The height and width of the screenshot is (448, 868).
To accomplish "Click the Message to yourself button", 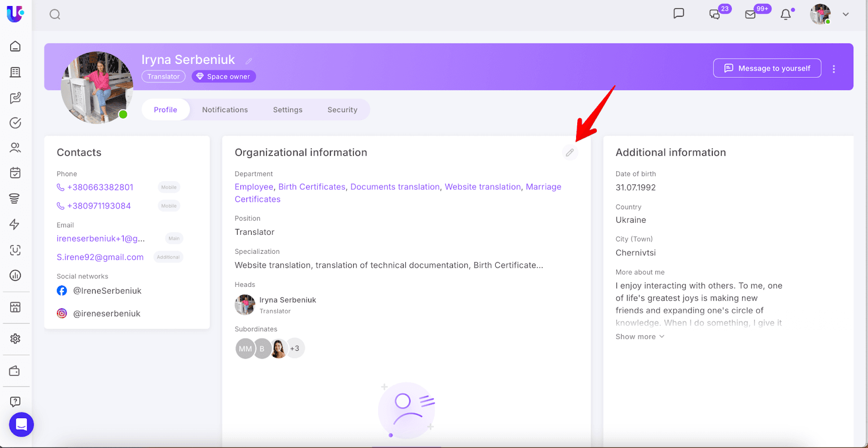I will [767, 68].
